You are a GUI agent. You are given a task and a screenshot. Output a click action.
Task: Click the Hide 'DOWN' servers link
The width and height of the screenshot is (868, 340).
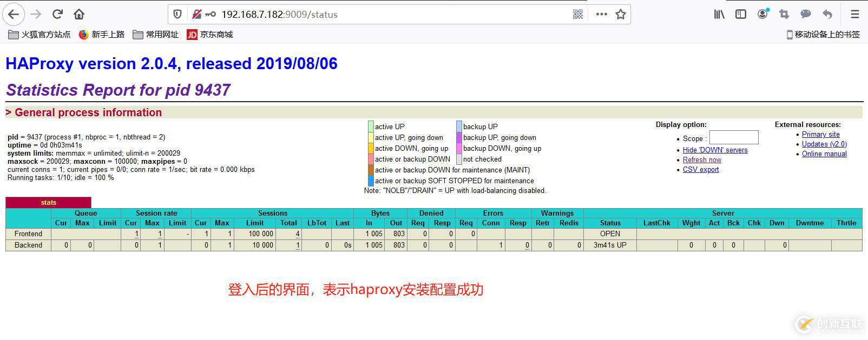715,150
